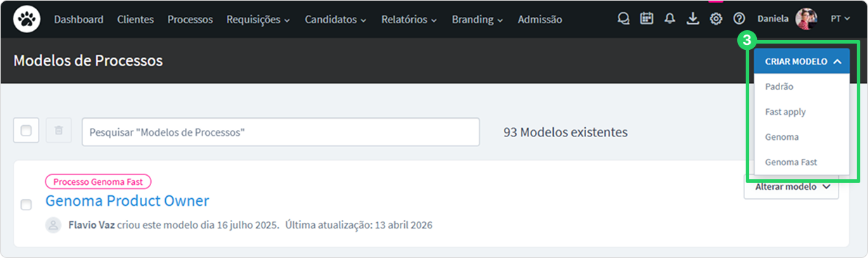Open the PT language selector
This screenshot has width=868, height=258.
(840, 19)
